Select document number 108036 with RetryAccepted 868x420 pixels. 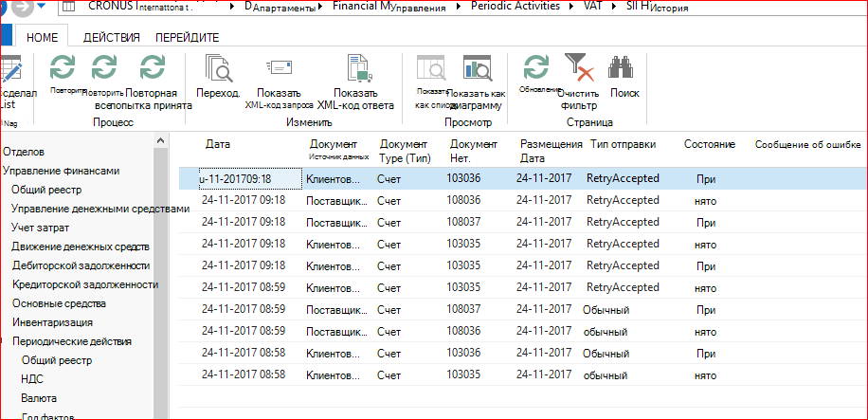tap(463, 200)
